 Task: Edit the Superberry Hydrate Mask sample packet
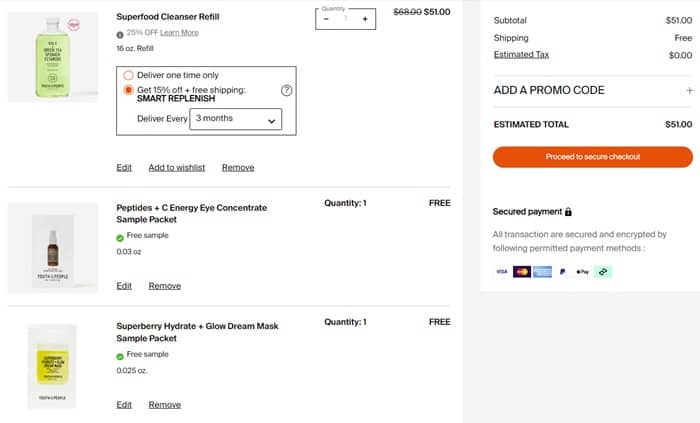coord(124,405)
